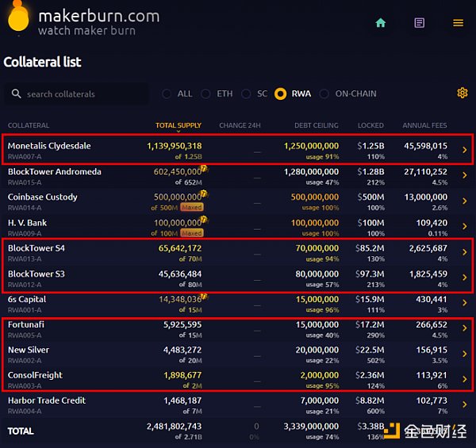
Task: Select the SC filter radio button
Action: click(x=246, y=94)
